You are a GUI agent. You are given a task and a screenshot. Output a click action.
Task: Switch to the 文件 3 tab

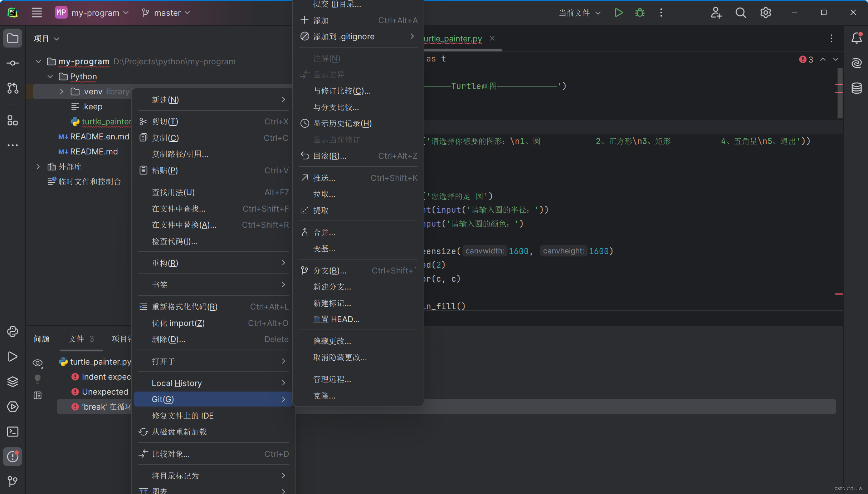(81, 339)
